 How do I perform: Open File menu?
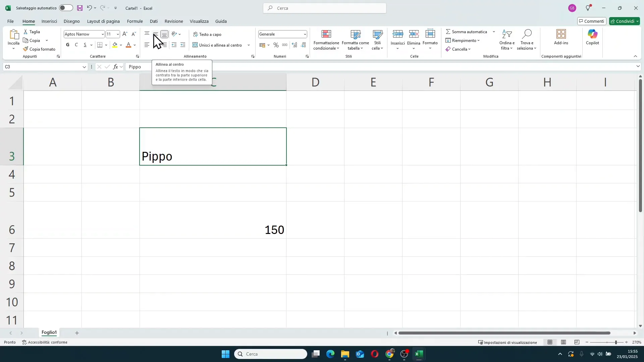pos(11,21)
